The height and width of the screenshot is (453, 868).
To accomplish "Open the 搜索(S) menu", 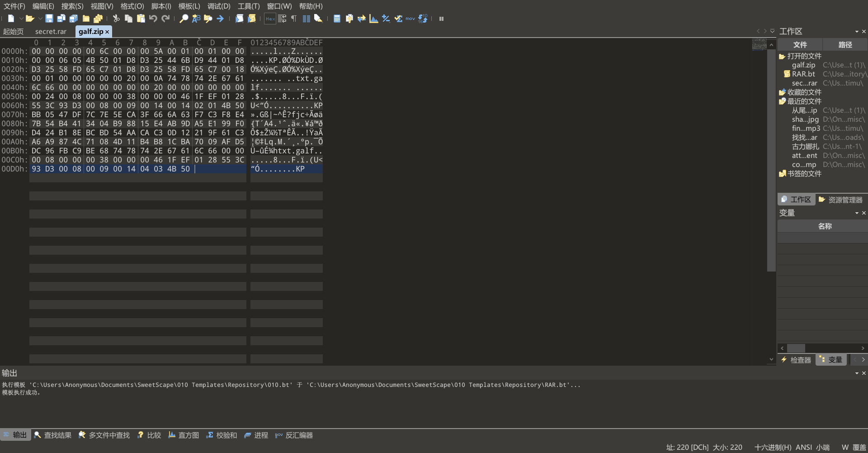I will [72, 6].
